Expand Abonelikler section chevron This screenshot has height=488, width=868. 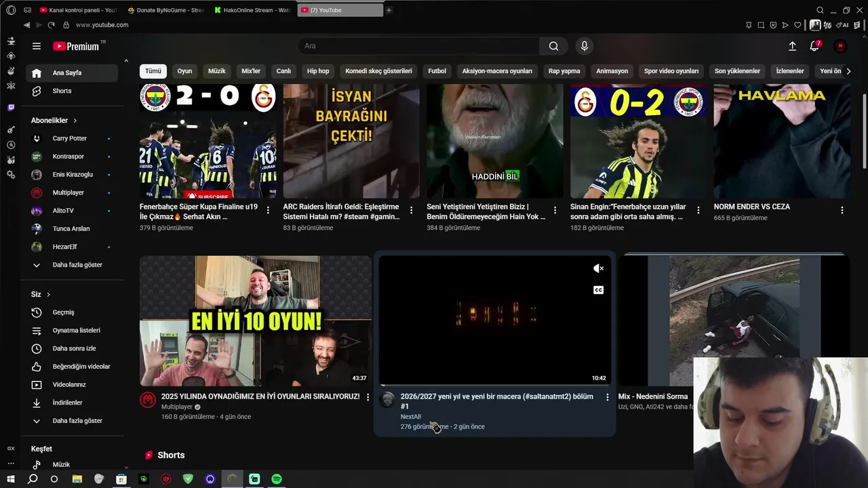75,121
